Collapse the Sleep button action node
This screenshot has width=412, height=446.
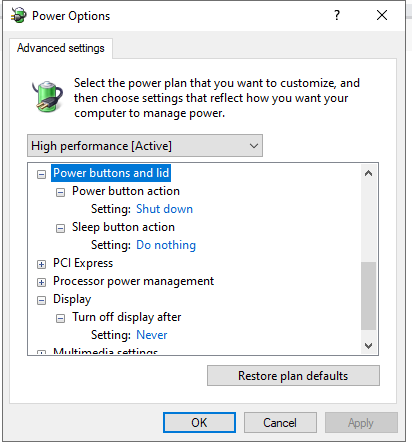(x=60, y=228)
